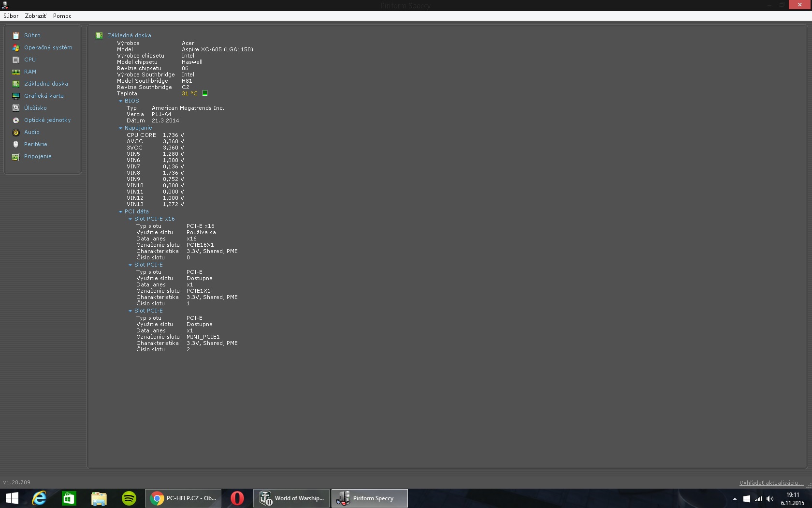This screenshot has height=508, width=812.
Task: Select Súhrn section label in sidebar
Action: click(x=32, y=35)
